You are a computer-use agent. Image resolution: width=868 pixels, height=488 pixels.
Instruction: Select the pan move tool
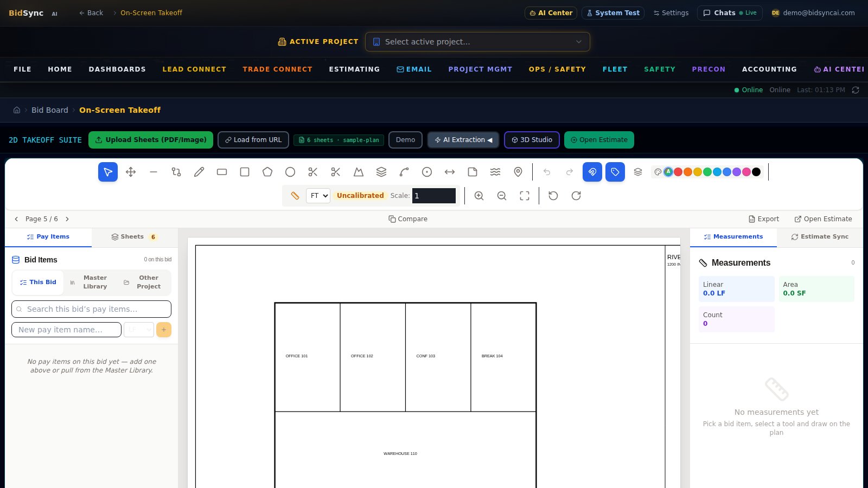[x=131, y=172]
